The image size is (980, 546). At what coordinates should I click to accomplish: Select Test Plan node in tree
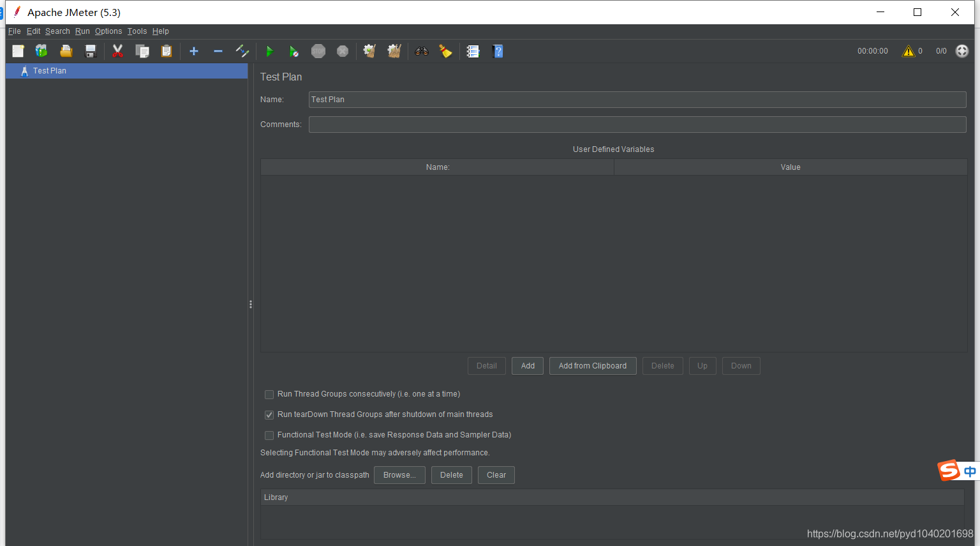click(126, 71)
